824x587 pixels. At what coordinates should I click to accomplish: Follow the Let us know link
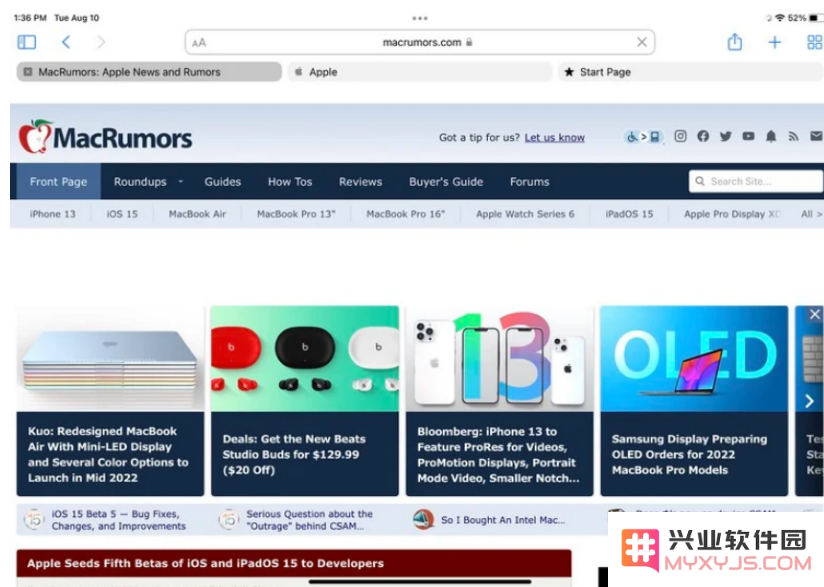pos(554,138)
